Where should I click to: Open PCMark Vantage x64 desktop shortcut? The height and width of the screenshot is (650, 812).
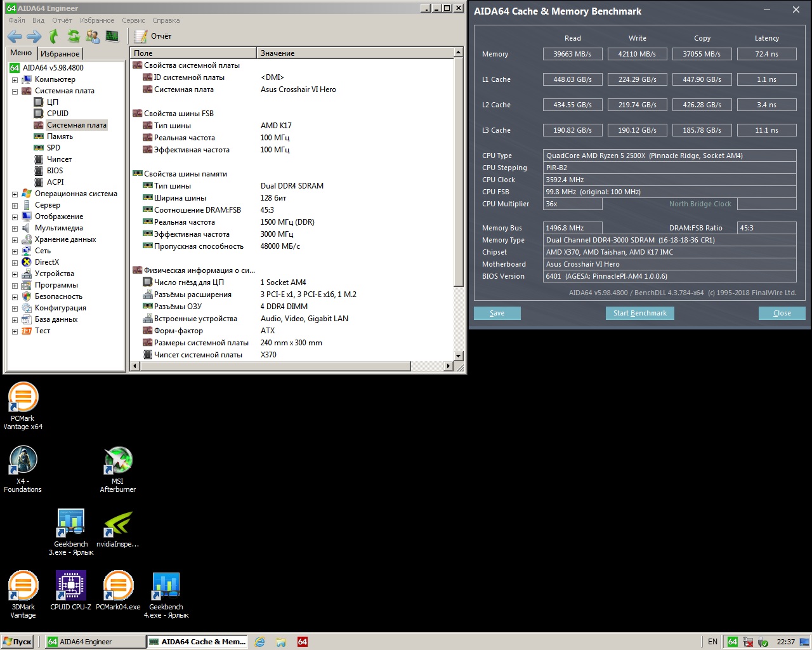[x=23, y=406]
